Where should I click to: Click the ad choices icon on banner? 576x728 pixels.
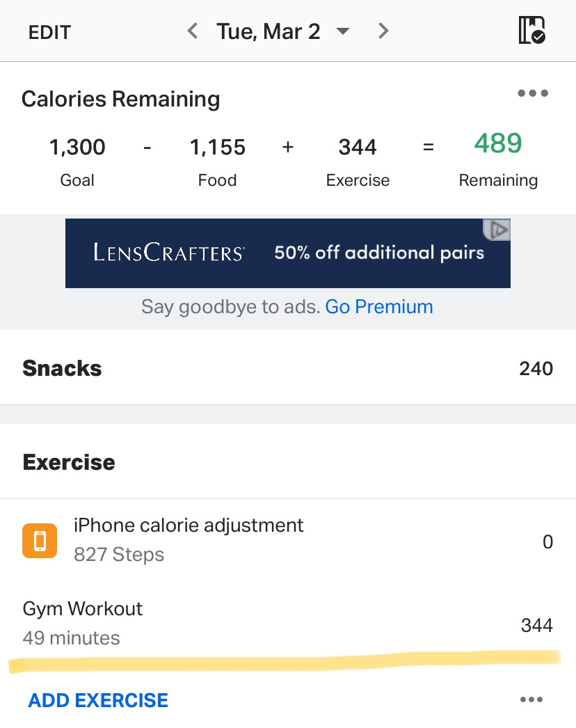497,230
